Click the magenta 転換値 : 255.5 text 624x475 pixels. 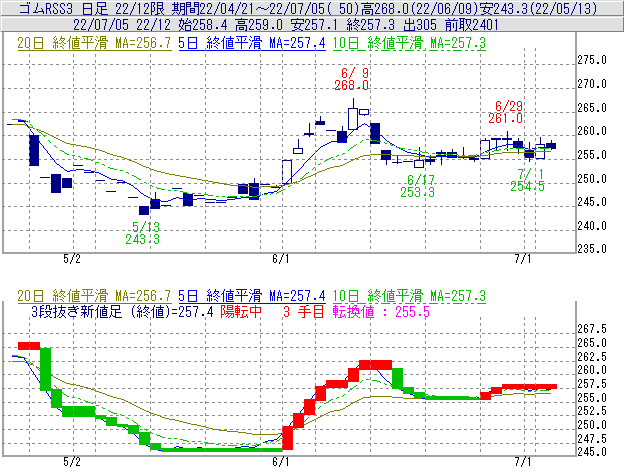[x=381, y=311]
